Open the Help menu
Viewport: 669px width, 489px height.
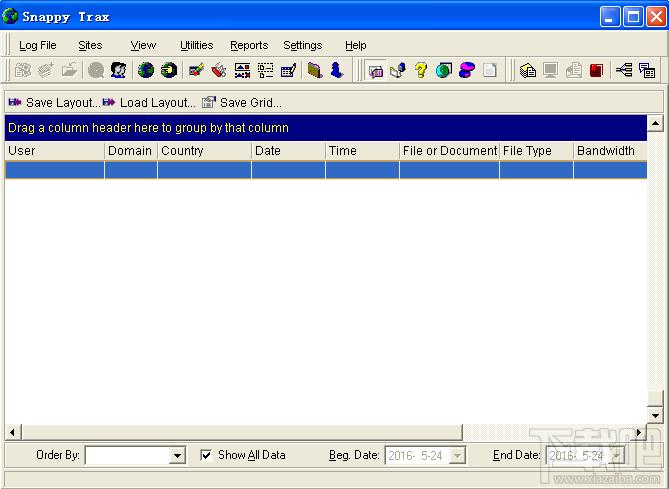[355, 45]
